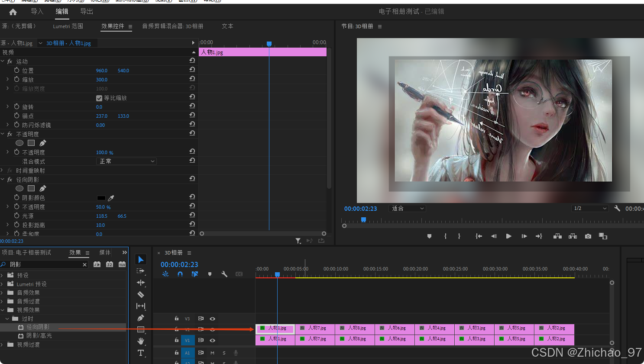Collapse the 过时 folder
The width and height of the screenshot is (644, 364).
(7, 319)
